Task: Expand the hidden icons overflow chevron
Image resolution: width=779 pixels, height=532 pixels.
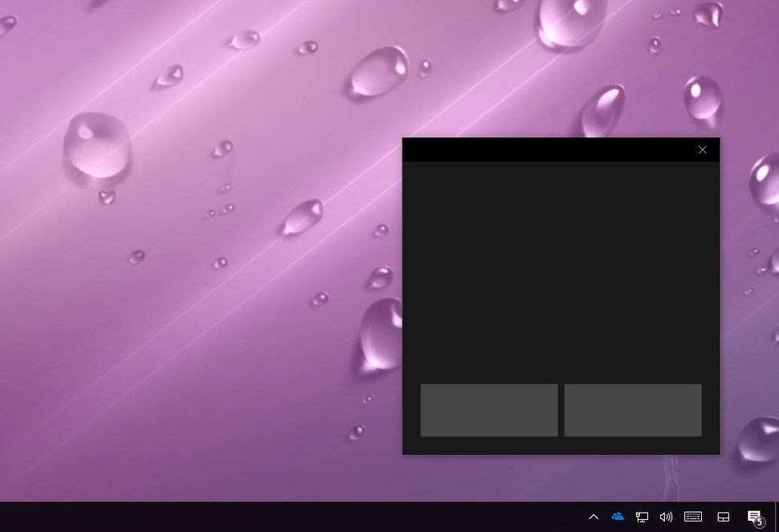Action: (x=593, y=517)
